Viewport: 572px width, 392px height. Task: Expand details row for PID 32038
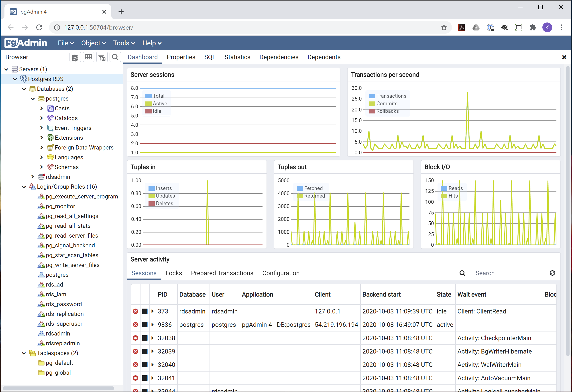coord(152,338)
